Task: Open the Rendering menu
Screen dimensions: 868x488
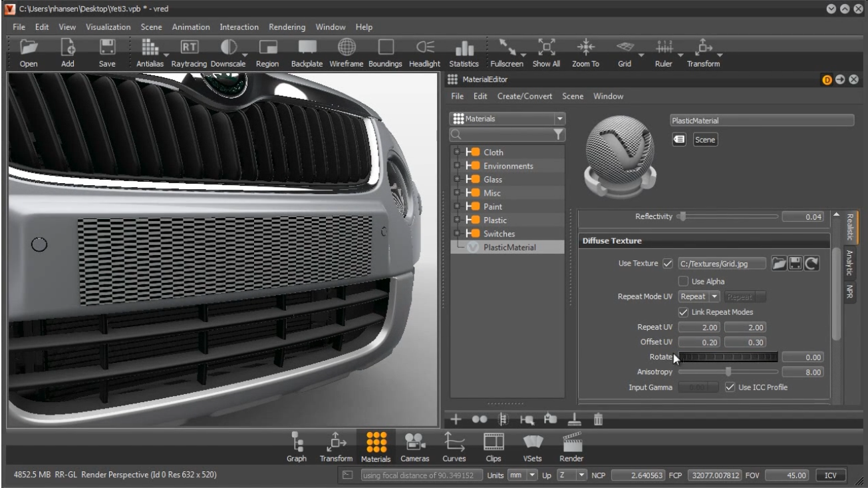Action: (287, 27)
